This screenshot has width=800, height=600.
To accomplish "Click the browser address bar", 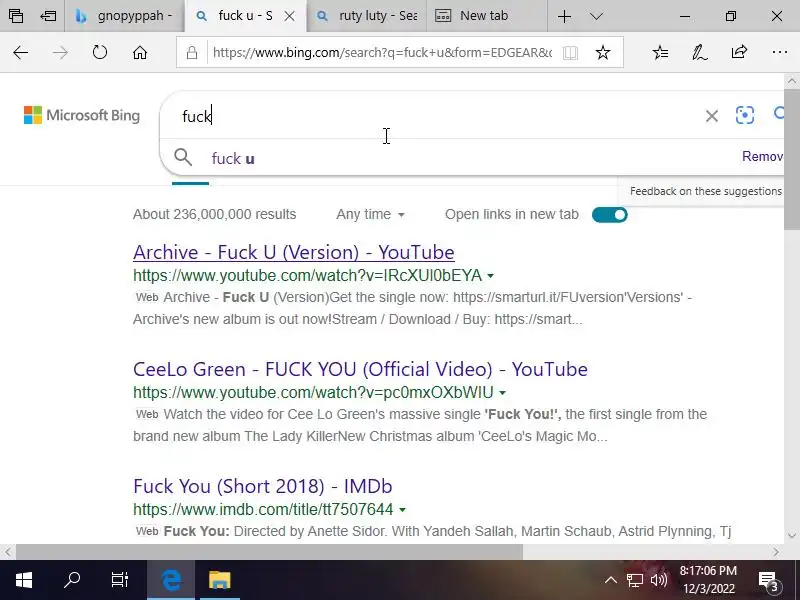I will point(382,53).
